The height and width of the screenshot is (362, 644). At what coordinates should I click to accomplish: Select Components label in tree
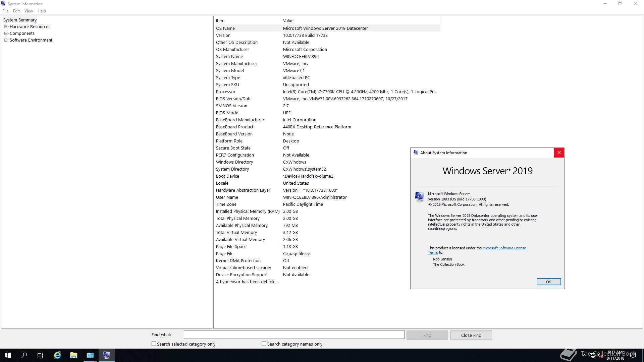click(x=22, y=34)
